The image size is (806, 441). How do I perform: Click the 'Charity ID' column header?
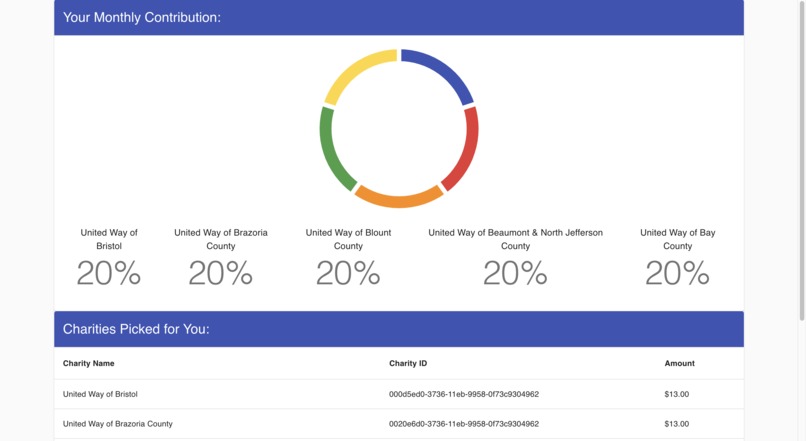coord(408,363)
